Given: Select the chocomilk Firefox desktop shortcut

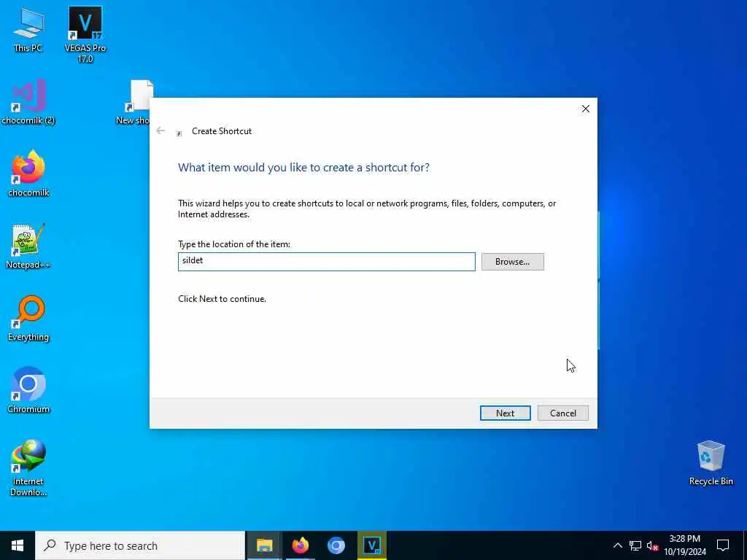Looking at the screenshot, I should (28, 174).
